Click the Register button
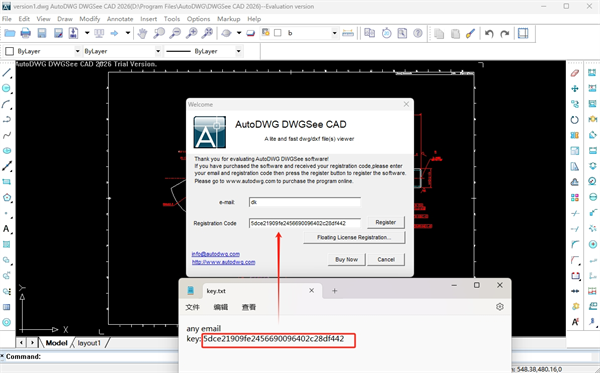Screen dimensions: 600x373 click(x=385, y=222)
